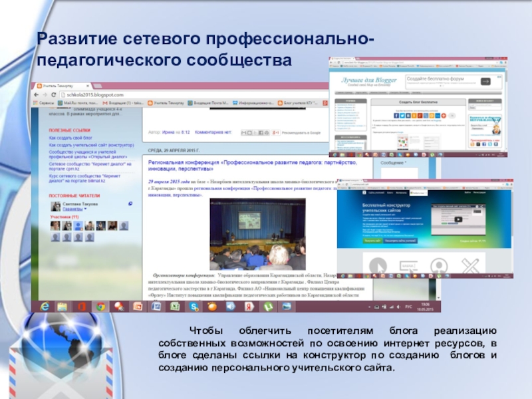Open Yandex from the taskbar
Image resolution: width=532 pixels, height=399 pixels.
click(x=250, y=307)
